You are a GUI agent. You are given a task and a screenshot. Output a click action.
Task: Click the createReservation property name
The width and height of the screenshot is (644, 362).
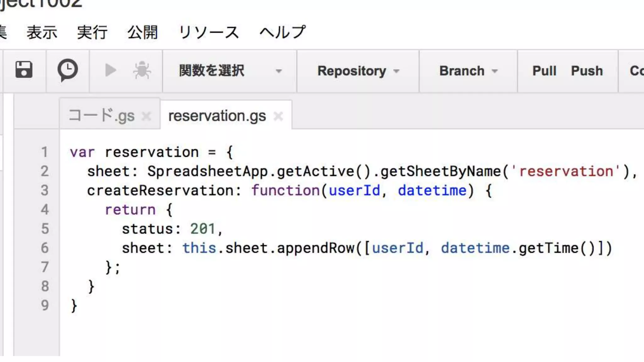160,191
